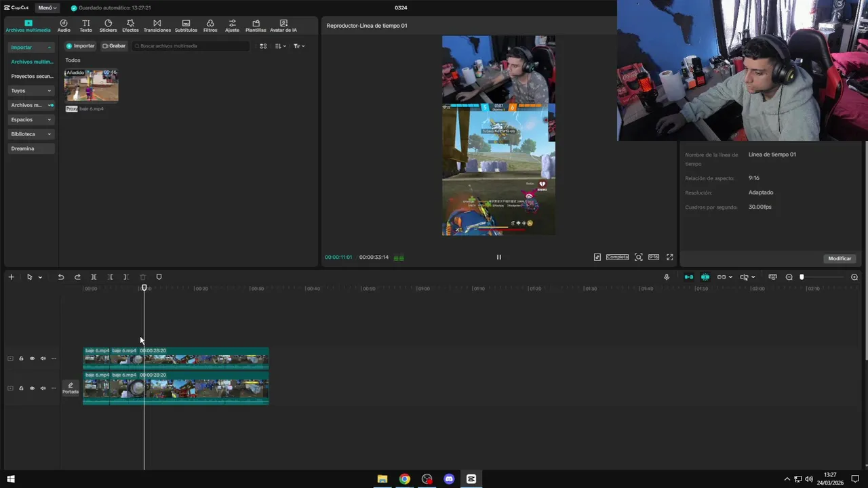The height and width of the screenshot is (488, 868).
Task: Redo the last edit
Action: pyautogui.click(x=77, y=277)
